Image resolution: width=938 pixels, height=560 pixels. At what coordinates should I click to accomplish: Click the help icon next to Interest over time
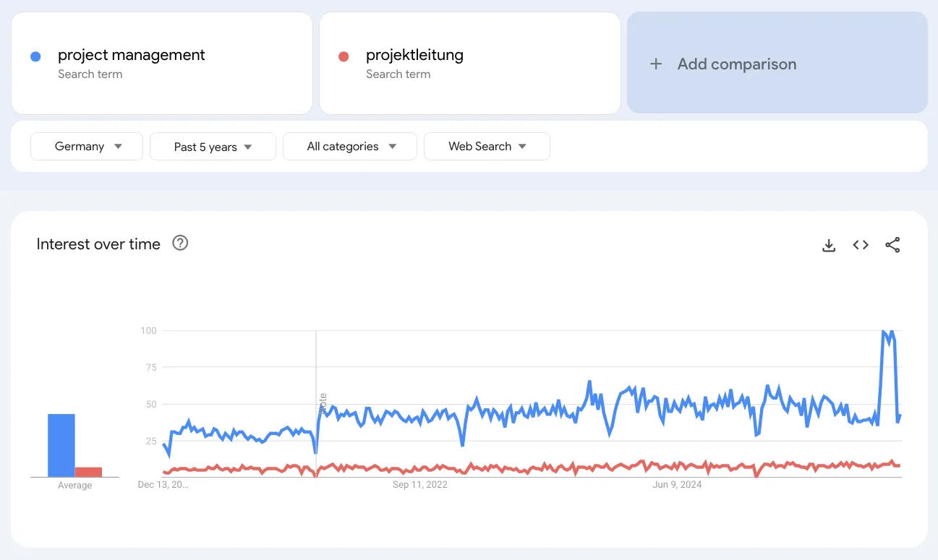179,244
